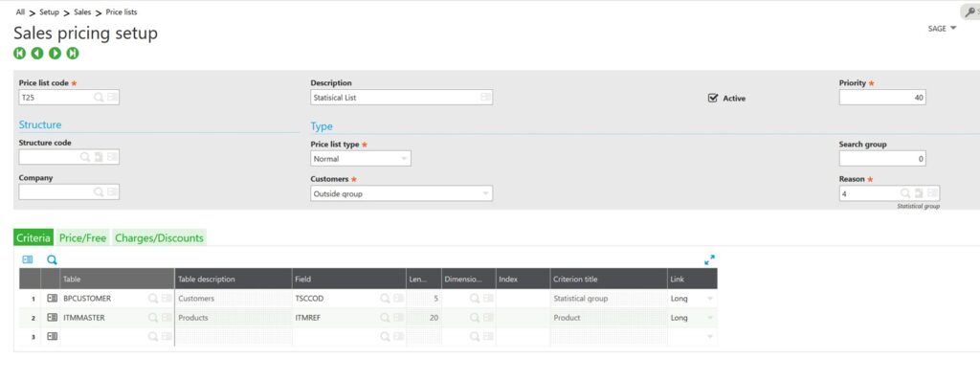This screenshot has width=980, height=382.
Task: Switch to the Price/Free tab
Action: [x=82, y=237]
